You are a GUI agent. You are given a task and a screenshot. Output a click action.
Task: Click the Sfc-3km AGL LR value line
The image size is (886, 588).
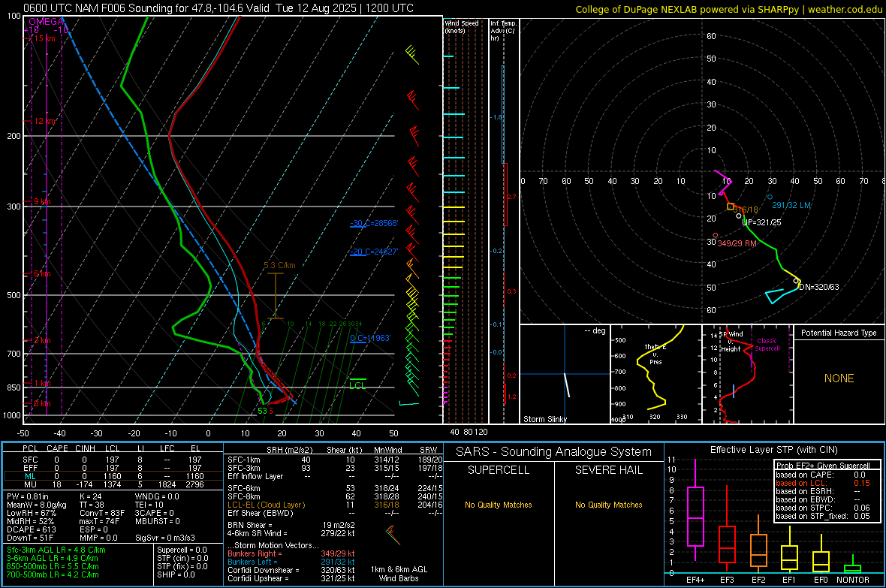pos(56,550)
